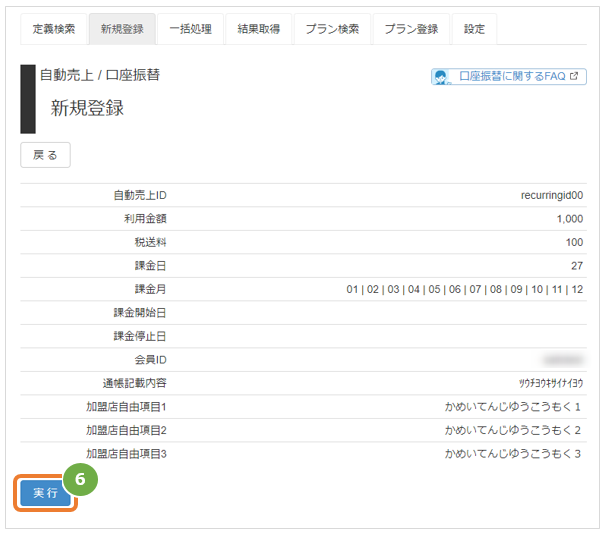Click the 課金月 month list value
This screenshot has height=539, width=614.
[x=465, y=289]
